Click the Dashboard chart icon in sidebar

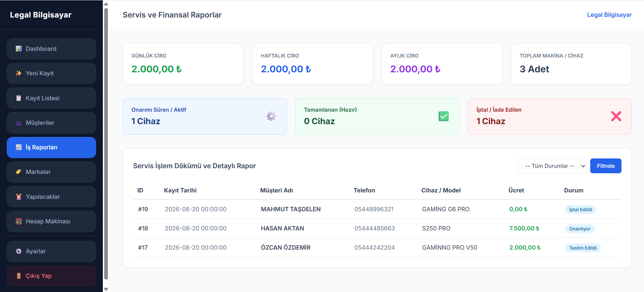click(x=19, y=49)
